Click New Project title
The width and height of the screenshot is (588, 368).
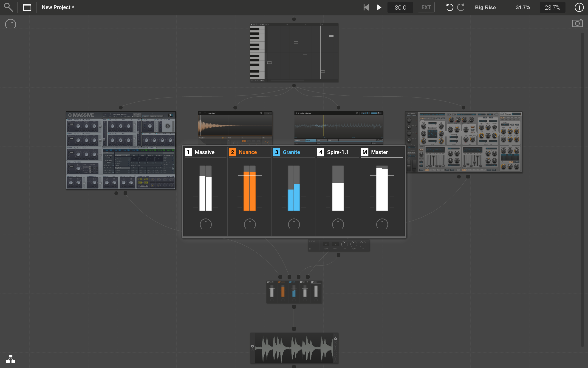tap(58, 7)
